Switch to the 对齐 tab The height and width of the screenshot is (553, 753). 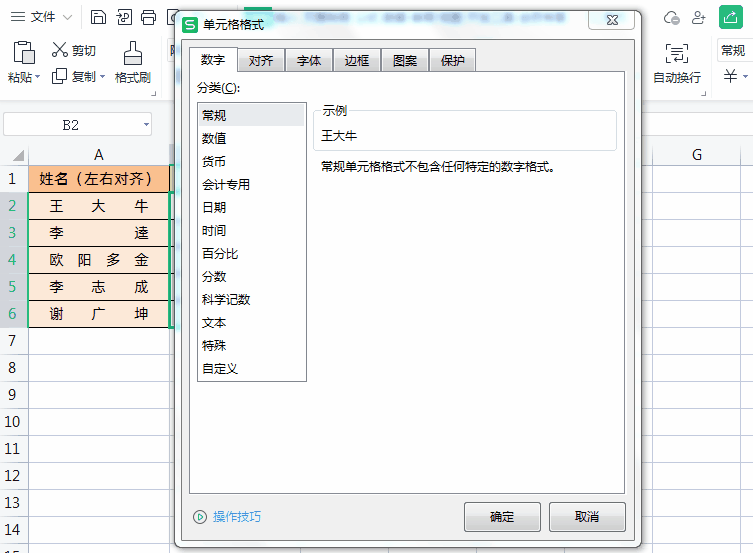tap(261, 60)
